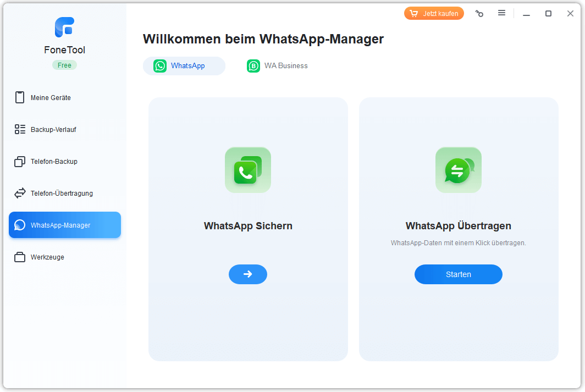
Task: Click the green Free badge
Action: pyautogui.click(x=64, y=65)
